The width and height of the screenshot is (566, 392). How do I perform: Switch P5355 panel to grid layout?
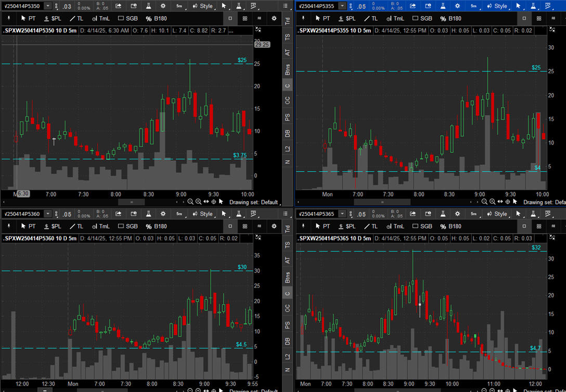(539, 18)
